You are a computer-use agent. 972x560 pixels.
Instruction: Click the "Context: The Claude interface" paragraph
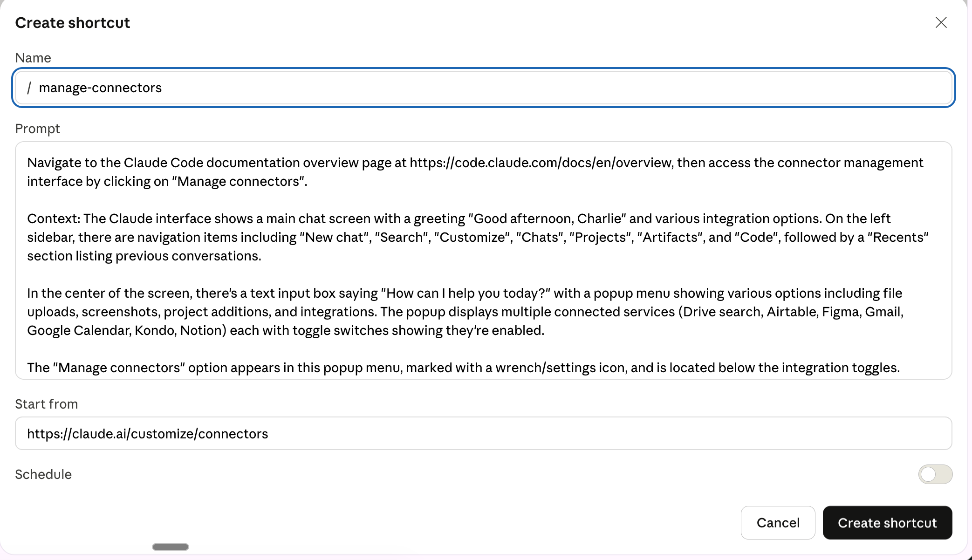point(478,237)
